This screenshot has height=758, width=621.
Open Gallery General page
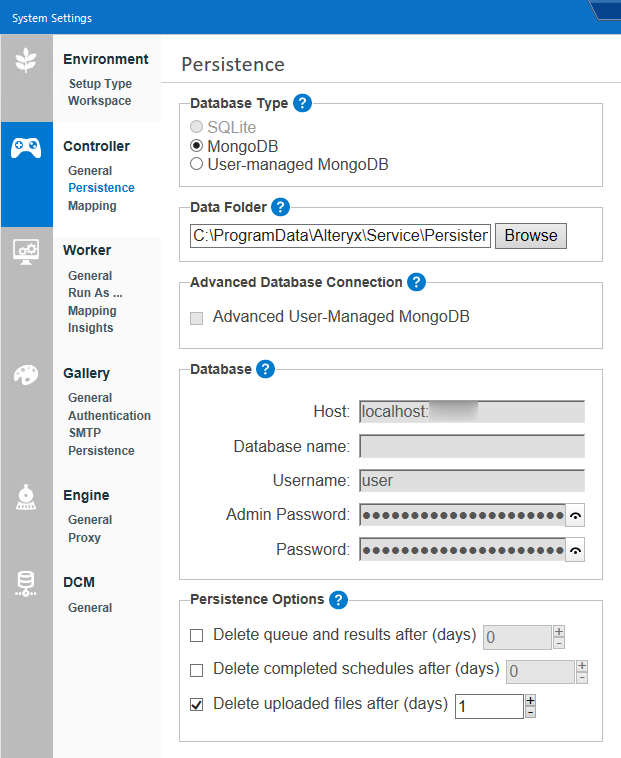90,397
